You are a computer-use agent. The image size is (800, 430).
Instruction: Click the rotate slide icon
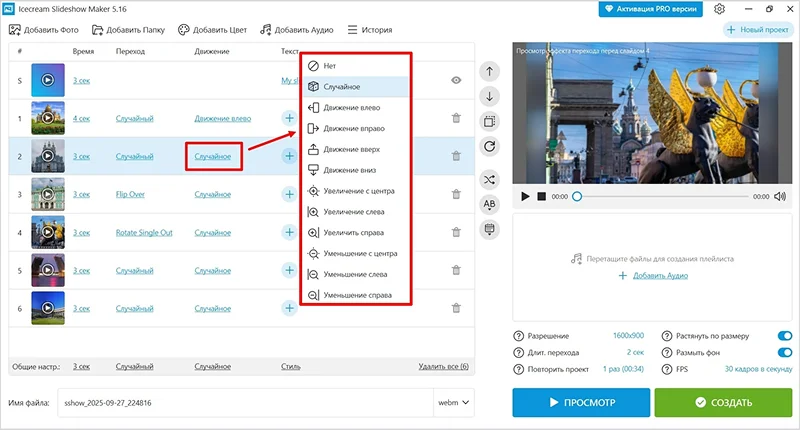click(489, 147)
